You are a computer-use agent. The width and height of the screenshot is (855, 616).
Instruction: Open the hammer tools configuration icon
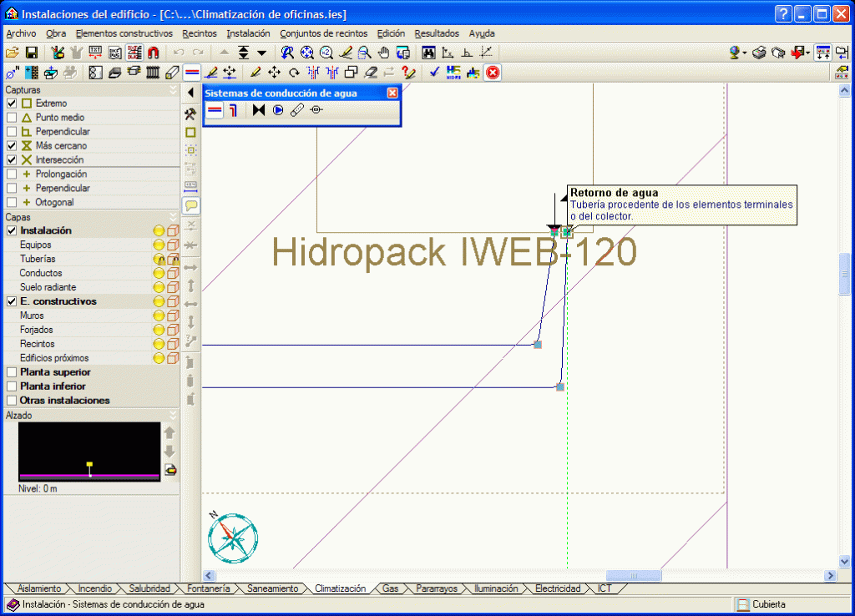[x=190, y=114]
